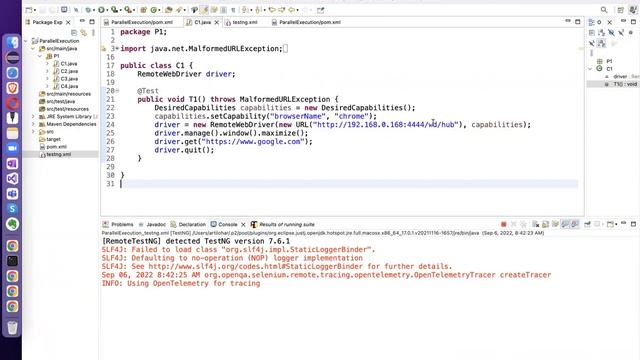Expand the JRE System Library node
The height and width of the screenshot is (360, 640).
click(33, 117)
